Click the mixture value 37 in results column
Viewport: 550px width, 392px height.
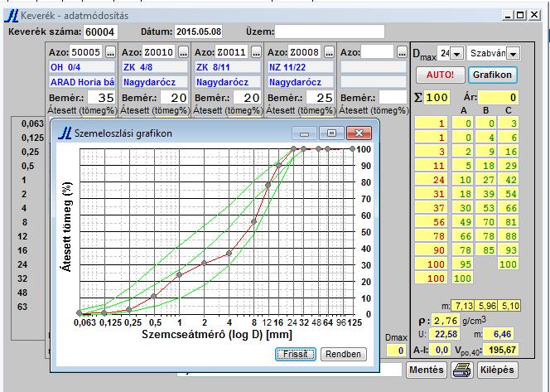(x=431, y=208)
